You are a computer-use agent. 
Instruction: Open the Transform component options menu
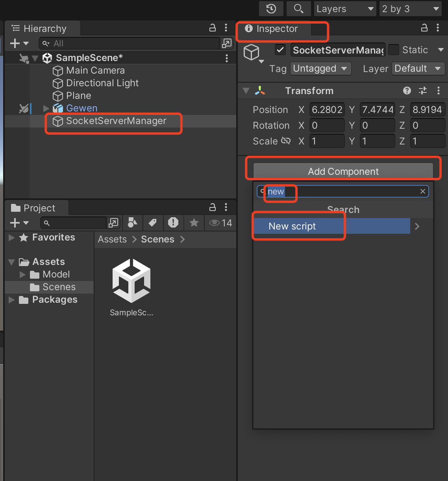[439, 91]
